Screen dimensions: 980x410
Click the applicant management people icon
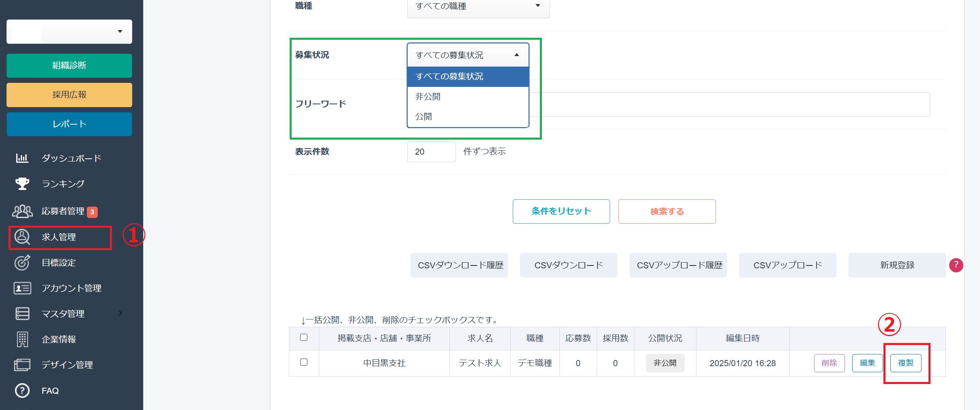point(22,211)
